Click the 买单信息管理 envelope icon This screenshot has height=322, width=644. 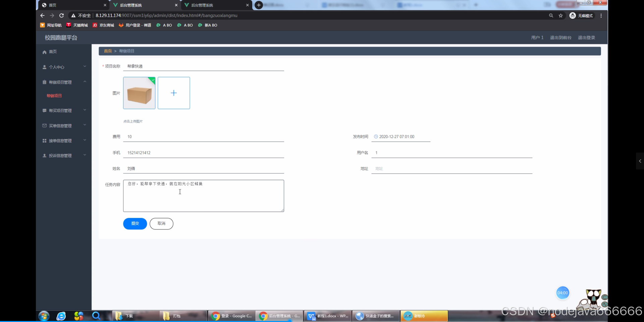point(44,125)
